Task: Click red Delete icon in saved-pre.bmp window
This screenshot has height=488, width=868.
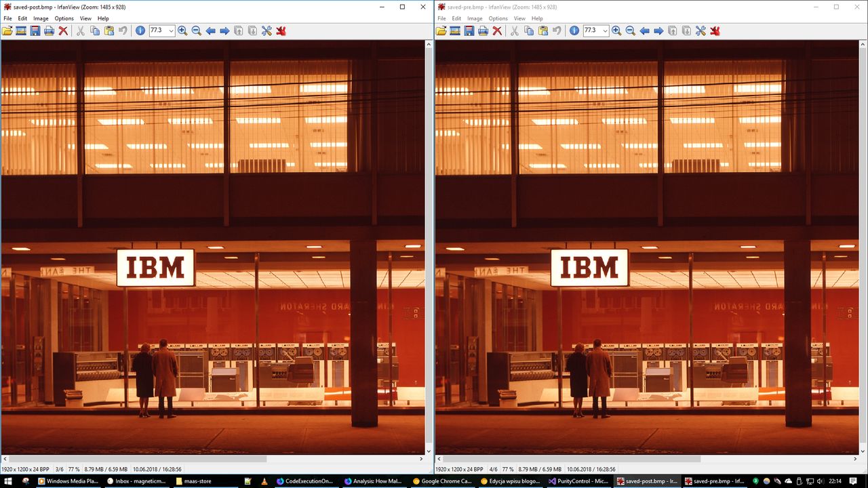Action: [497, 30]
